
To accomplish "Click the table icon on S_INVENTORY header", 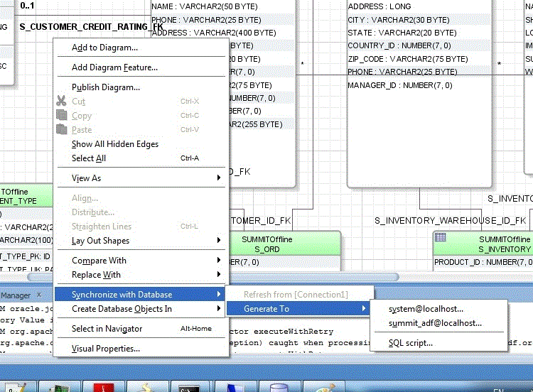I will 440,238.
